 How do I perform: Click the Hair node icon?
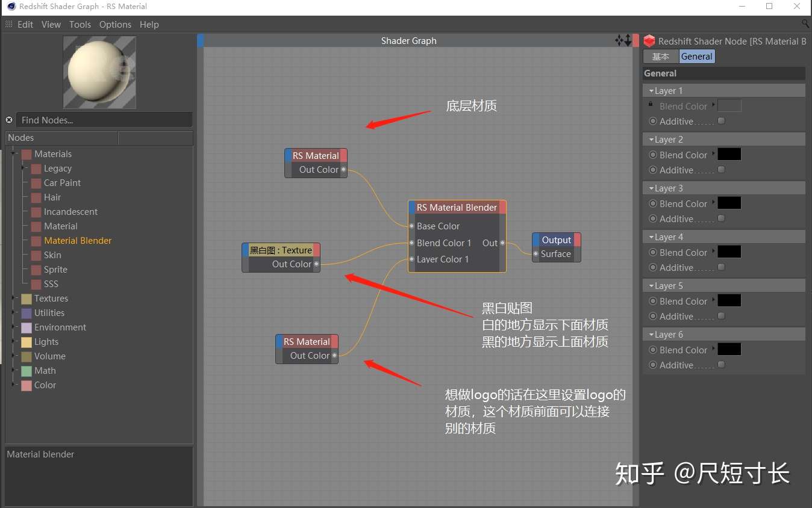click(x=36, y=197)
